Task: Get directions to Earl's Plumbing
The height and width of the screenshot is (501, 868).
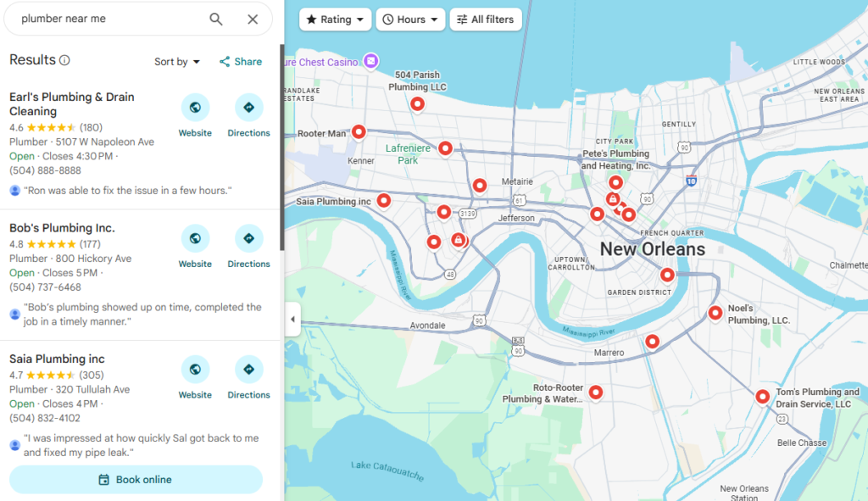Action: coord(248,108)
